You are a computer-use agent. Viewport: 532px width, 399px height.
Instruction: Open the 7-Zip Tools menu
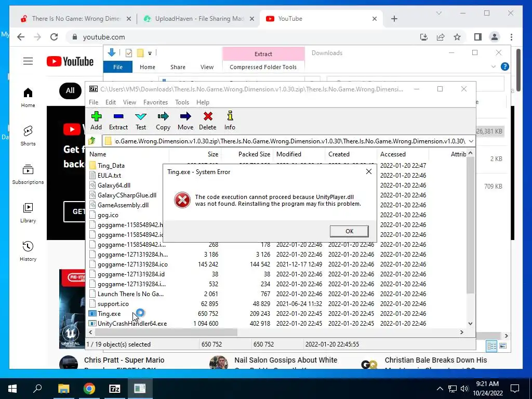click(182, 102)
